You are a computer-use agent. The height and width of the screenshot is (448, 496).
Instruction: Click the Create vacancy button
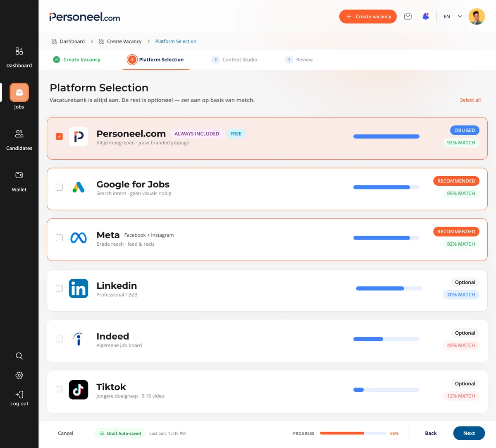368,17
